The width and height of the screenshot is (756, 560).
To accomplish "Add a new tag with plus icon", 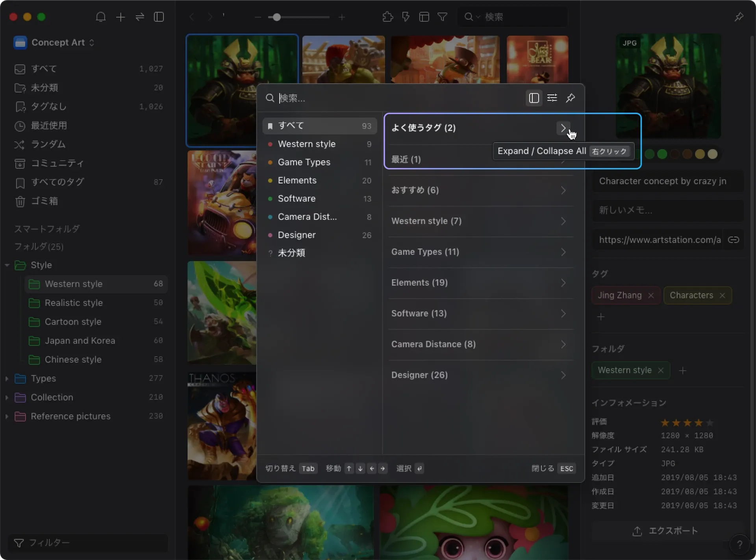I will coord(600,317).
